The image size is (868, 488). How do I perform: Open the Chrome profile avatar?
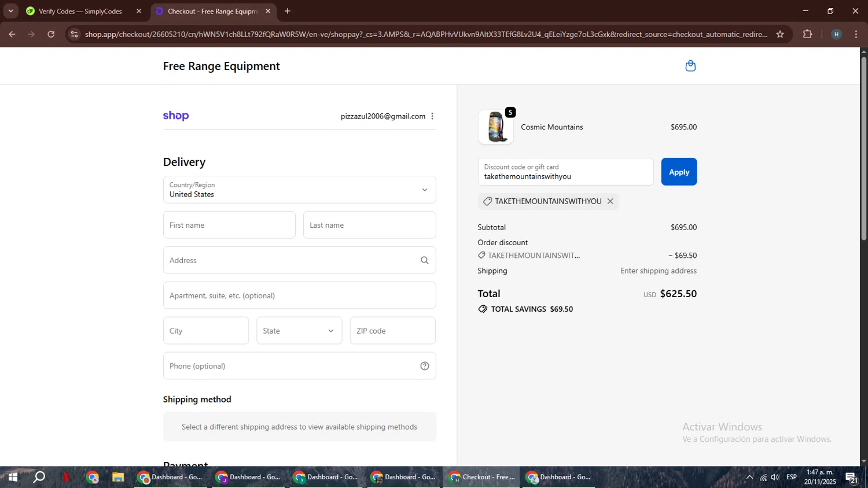pyautogui.click(x=836, y=34)
